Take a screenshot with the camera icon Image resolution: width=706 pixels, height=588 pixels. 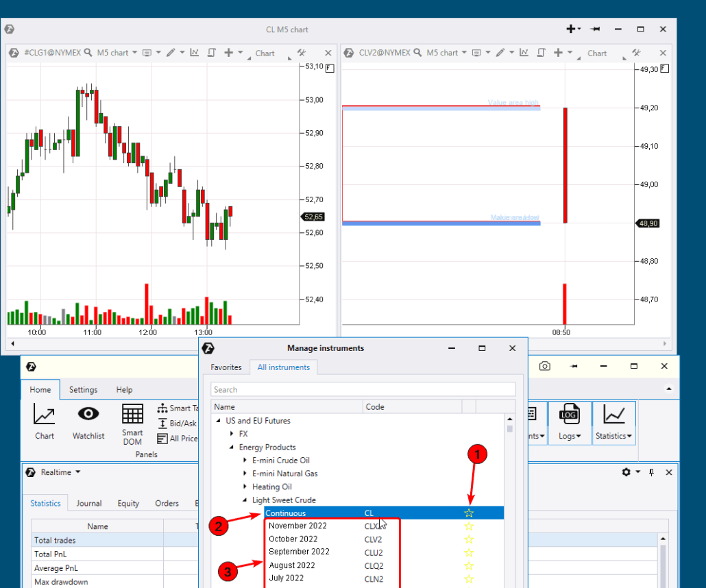(x=544, y=367)
